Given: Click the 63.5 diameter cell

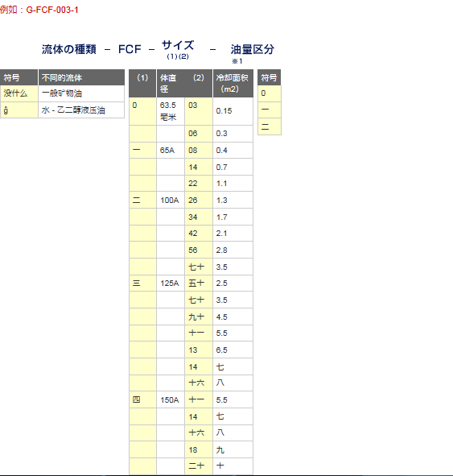Looking at the screenshot, I should [171, 111].
